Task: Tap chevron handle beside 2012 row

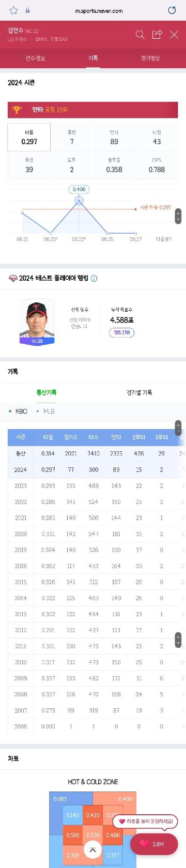Action: [178, 639]
